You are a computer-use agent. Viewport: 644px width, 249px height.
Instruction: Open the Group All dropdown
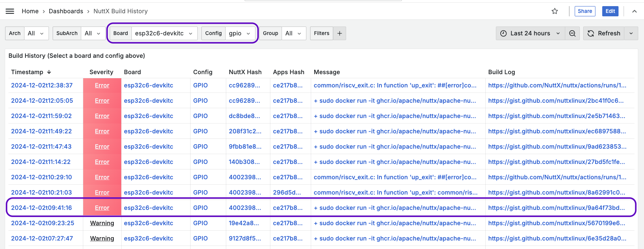click(x=294, y=33)
